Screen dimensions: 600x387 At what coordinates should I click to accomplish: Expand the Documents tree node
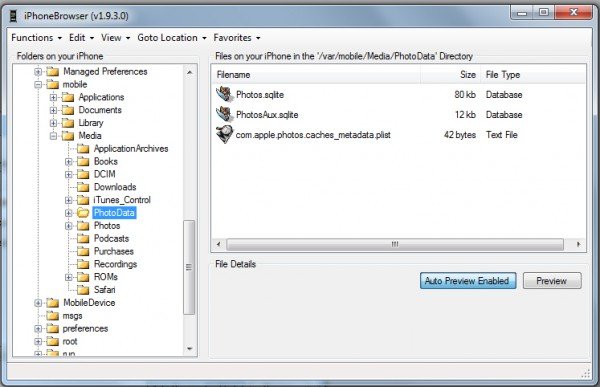click(x=53, y=110)
